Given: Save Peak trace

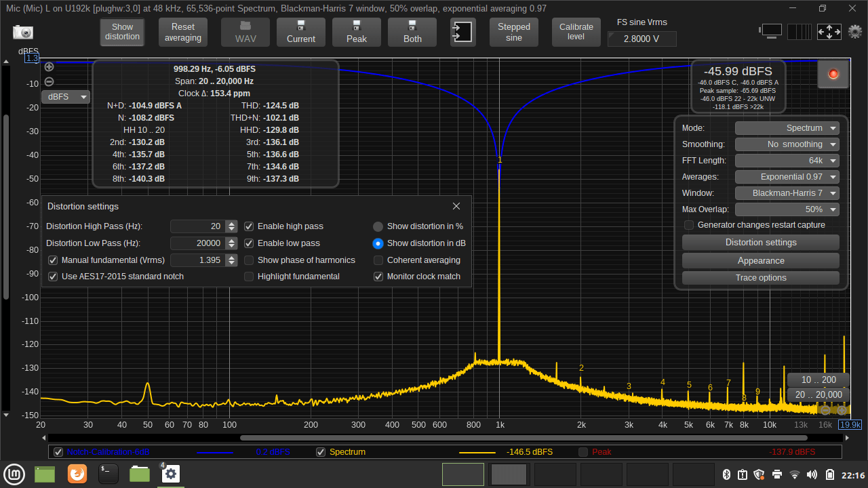Looking at the screenshot, I should (x=357, y=32).
